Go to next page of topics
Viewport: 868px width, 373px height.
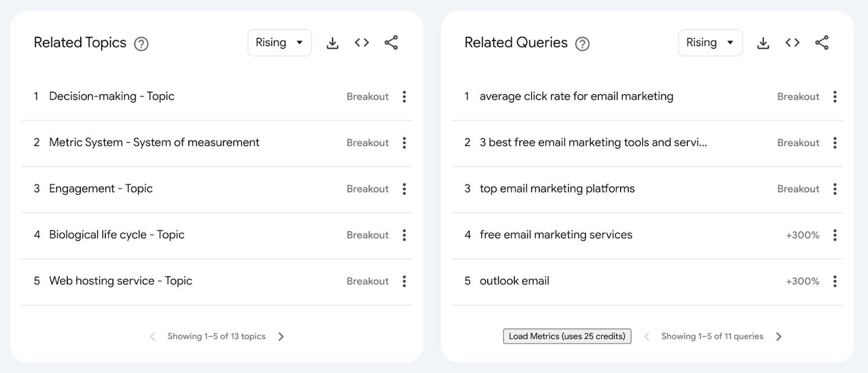281,337
